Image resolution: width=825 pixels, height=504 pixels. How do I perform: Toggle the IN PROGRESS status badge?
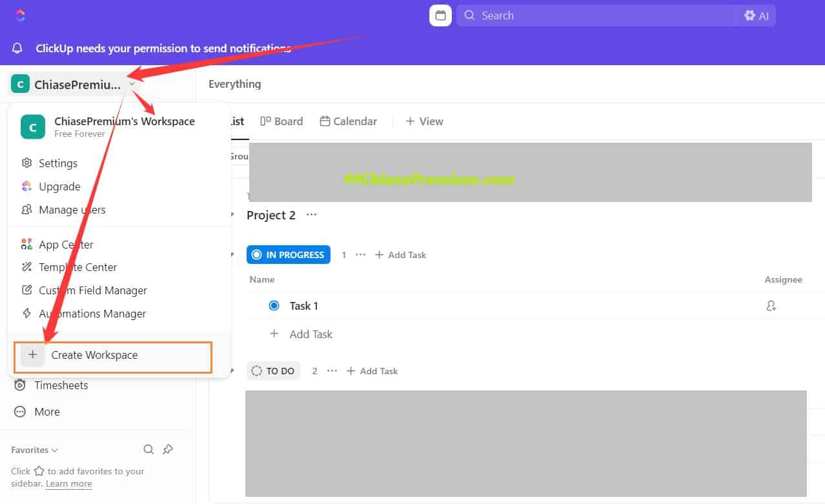pos(288,254)
